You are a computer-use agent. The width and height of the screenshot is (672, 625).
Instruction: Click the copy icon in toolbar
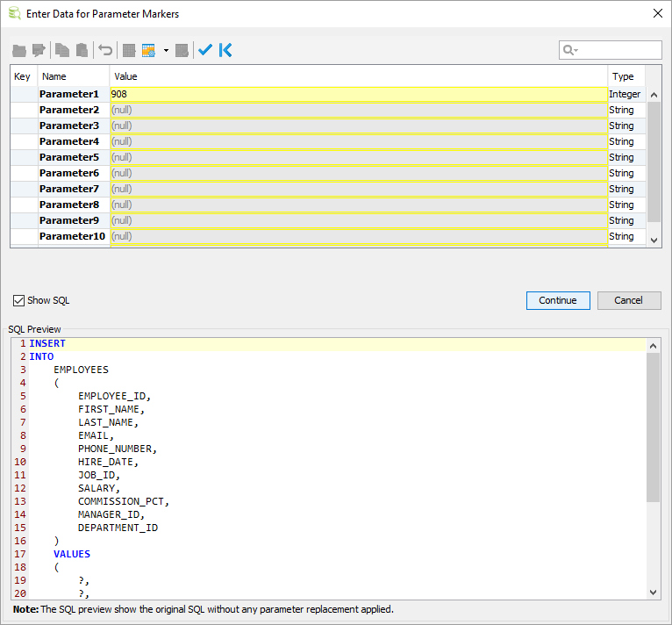click(x=61, y=51)
